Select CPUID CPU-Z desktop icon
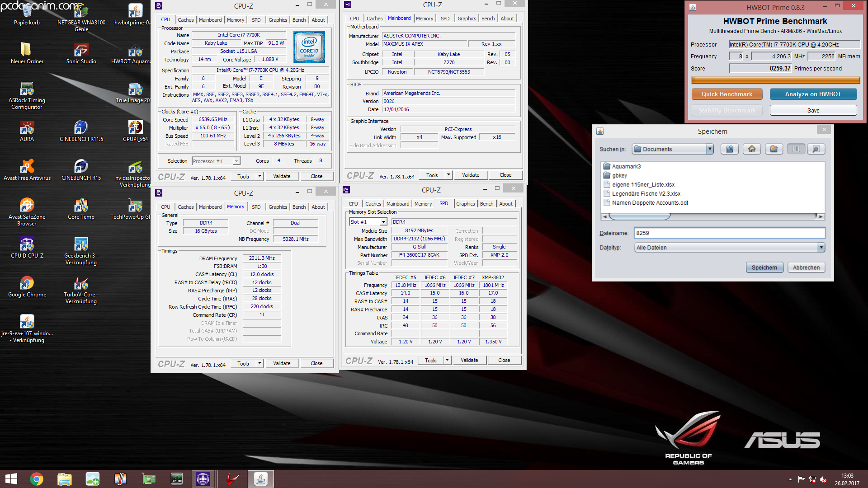Viewport: 868px width, 488px height. 27,247
